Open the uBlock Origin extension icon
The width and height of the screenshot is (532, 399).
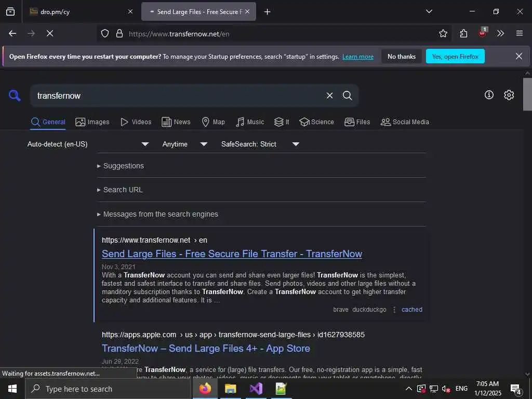pyautogui.click(x=483, y=33)
